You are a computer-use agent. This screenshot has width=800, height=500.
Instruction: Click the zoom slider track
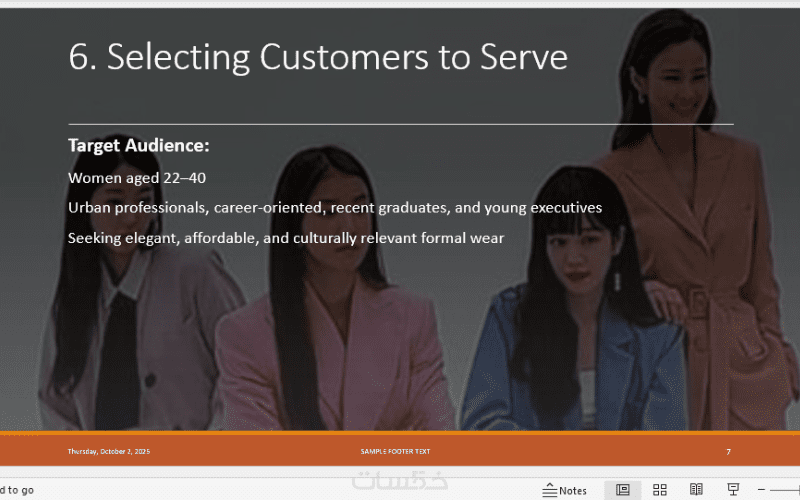click(x=786, y=490)
